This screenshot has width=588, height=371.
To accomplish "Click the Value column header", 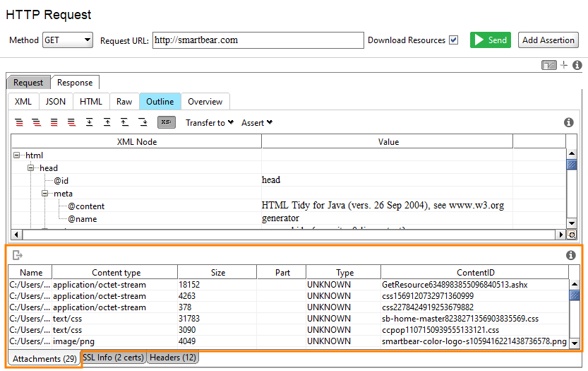I will pyautogui.click(x=388, y=142).
